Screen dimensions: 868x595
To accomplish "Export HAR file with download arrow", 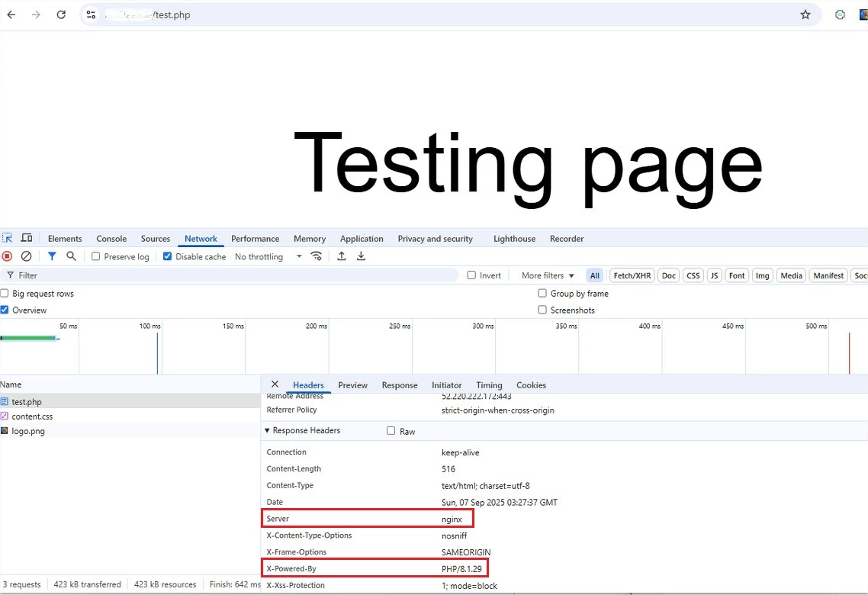I will coord(361,256).
